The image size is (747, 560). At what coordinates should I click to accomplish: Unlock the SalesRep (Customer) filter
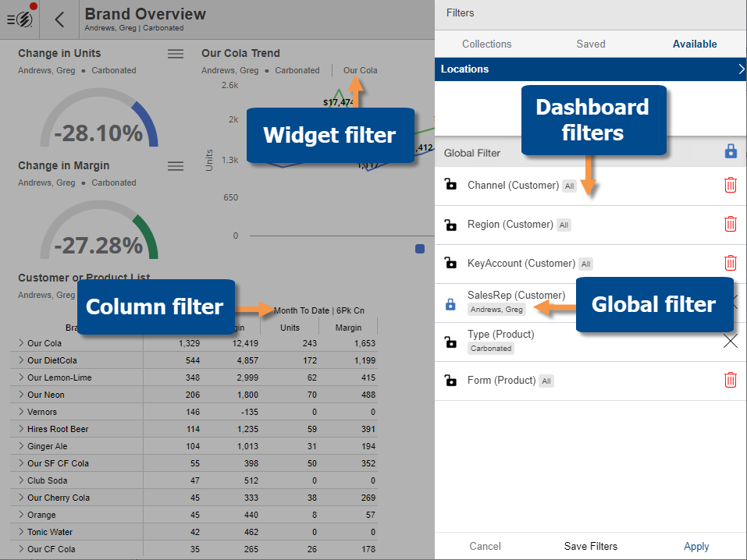click(x=450, y=305)
